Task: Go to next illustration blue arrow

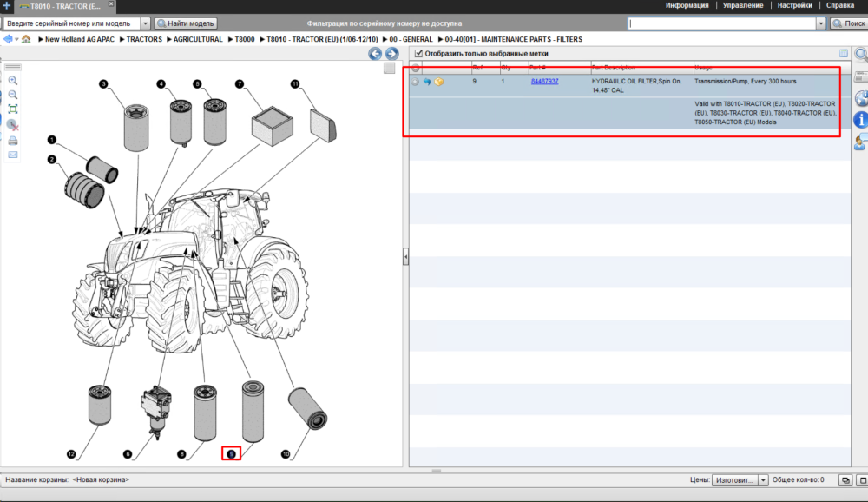Action: 391,54
